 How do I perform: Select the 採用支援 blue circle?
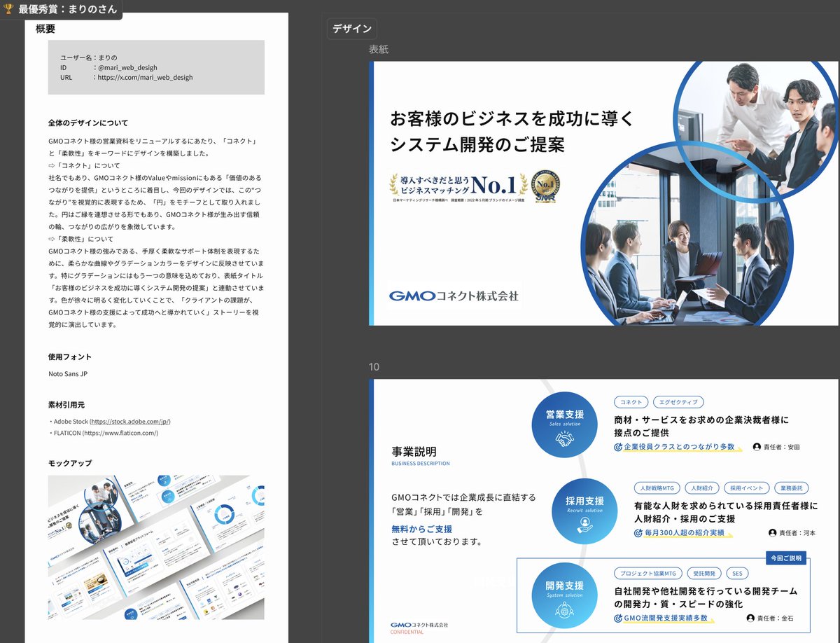(584, 510)
